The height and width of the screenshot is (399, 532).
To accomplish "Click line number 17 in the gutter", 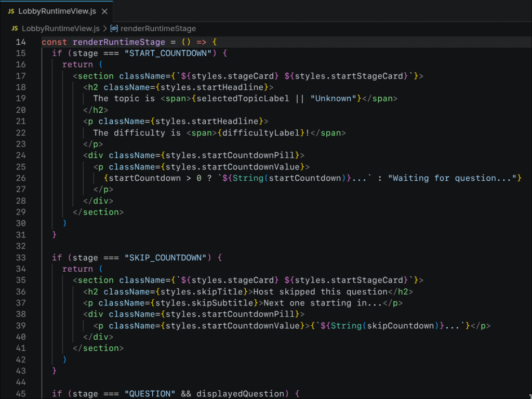I will [x=21, y=76].
